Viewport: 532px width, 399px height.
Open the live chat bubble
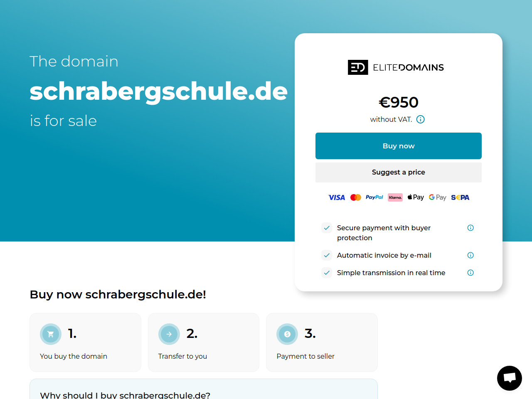[510, 378]
